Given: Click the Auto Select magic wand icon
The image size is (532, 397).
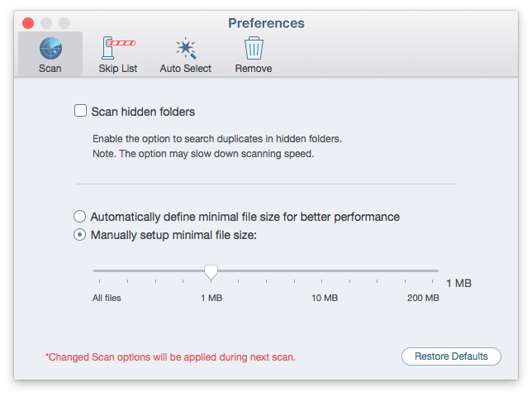Looking at the screenshot, I should 186,48.
